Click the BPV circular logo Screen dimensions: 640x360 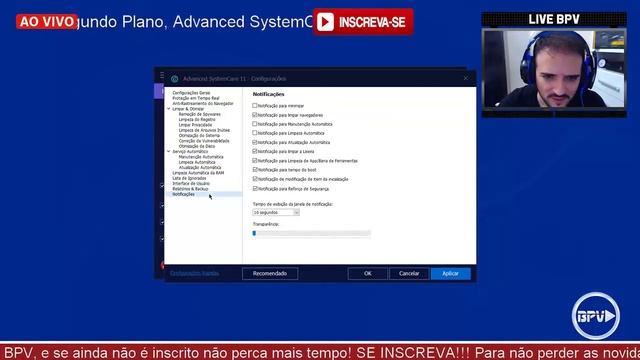pos(596,316)
